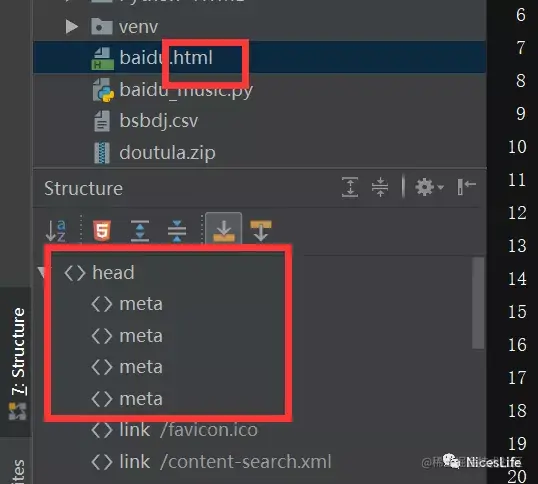Select the link /favicon.ico node

[175, 430]
